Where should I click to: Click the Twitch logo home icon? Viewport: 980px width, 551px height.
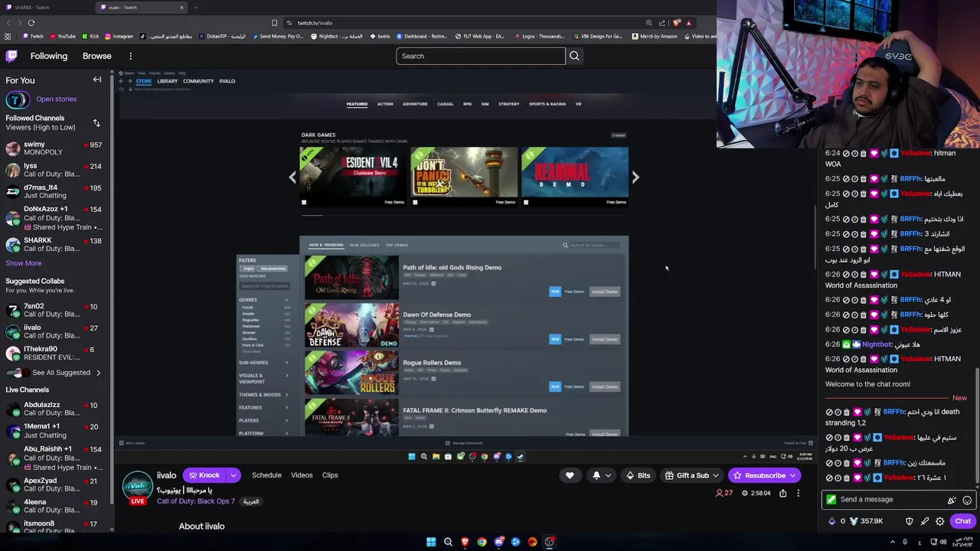pyautogui.click(x=11, y=56)
